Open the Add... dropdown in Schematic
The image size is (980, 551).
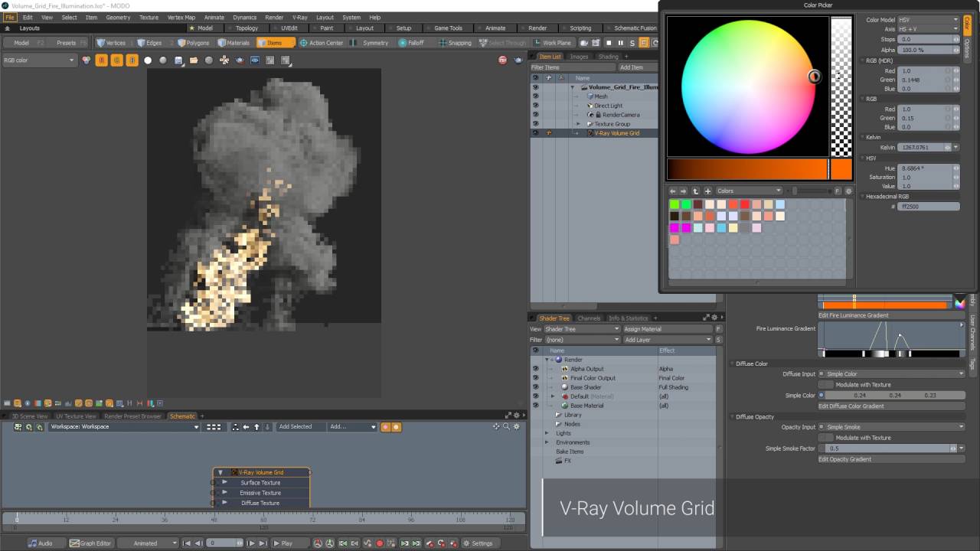(353, 426)
